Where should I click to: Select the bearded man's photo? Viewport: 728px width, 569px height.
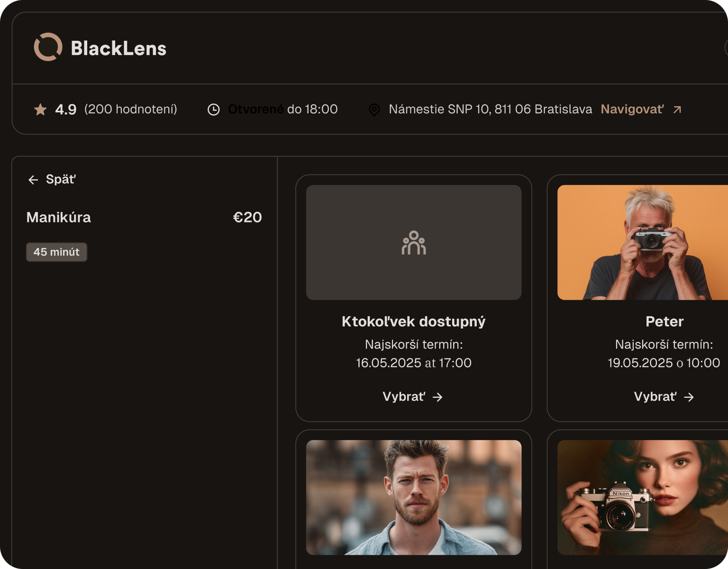click(414, 497)
